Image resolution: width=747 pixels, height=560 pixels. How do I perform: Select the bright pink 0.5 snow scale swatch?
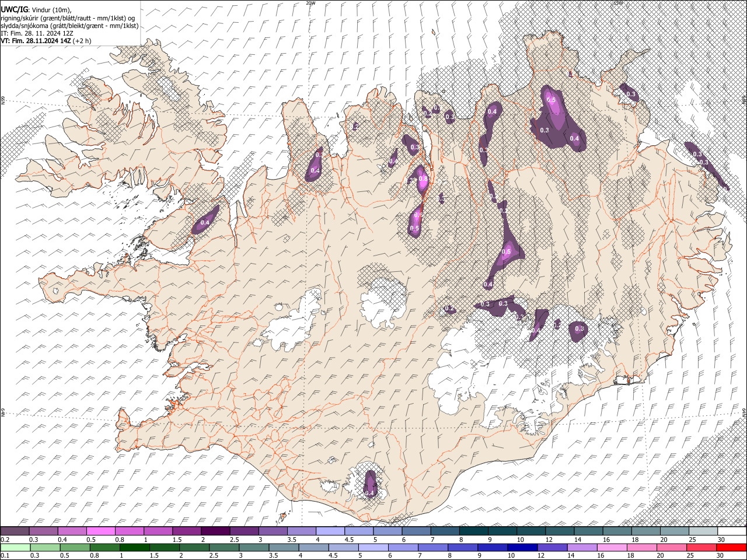click(101, 531)
